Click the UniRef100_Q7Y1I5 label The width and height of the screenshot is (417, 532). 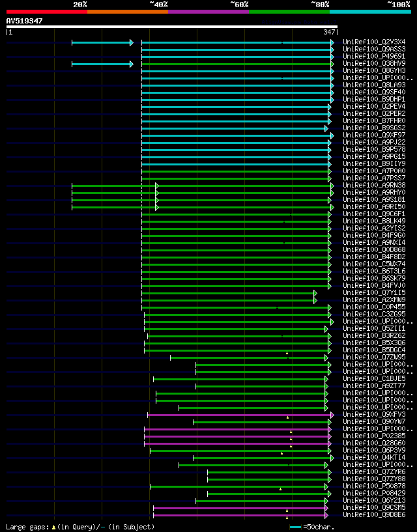click(x=374, y=292)
